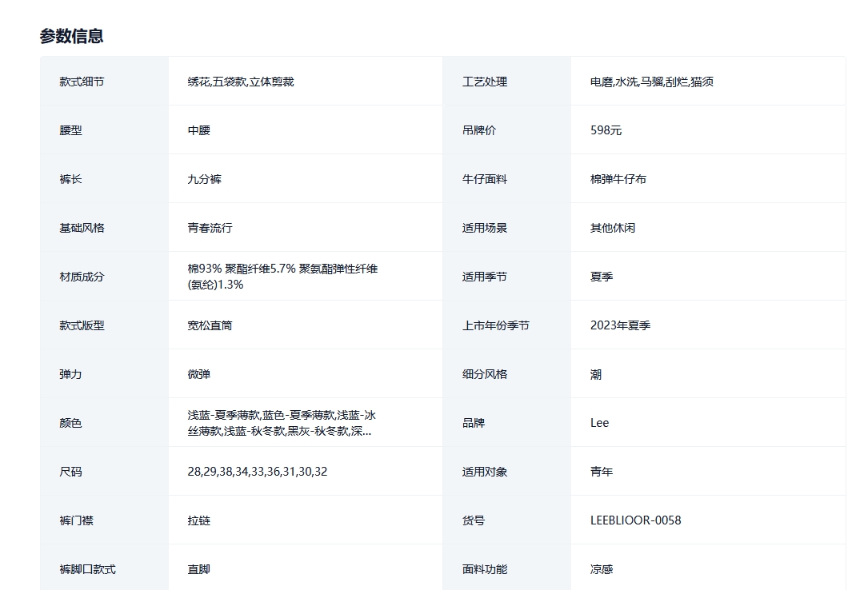Click the 腰型 value 中腰
Image resolution: width=868 pixels, height=590 pixels.
click(198, 130)
